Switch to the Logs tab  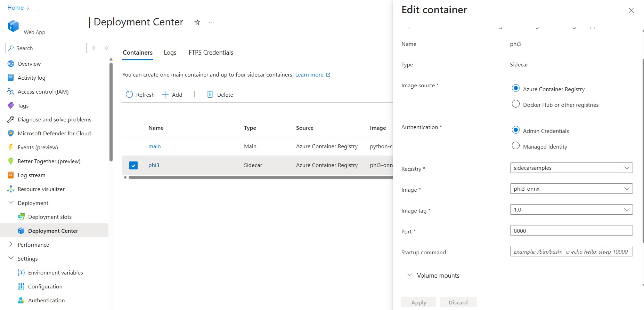pyautogui.click(x=170, y=53)
